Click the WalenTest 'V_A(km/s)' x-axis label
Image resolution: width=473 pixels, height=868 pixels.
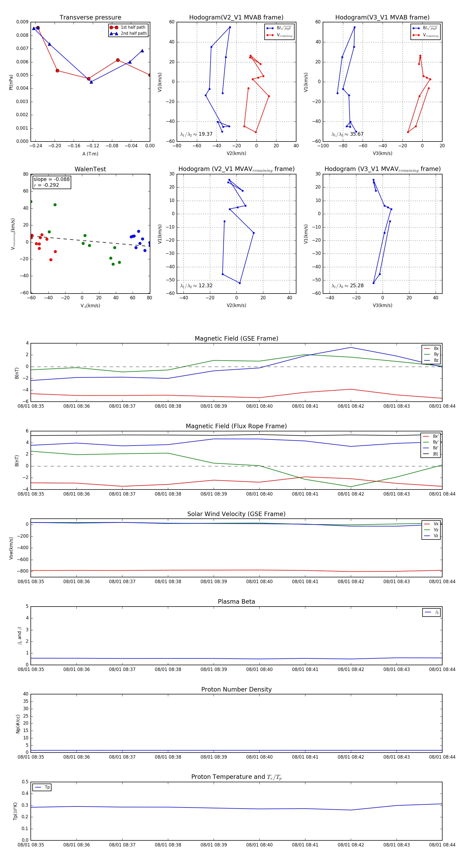point(90,306)
